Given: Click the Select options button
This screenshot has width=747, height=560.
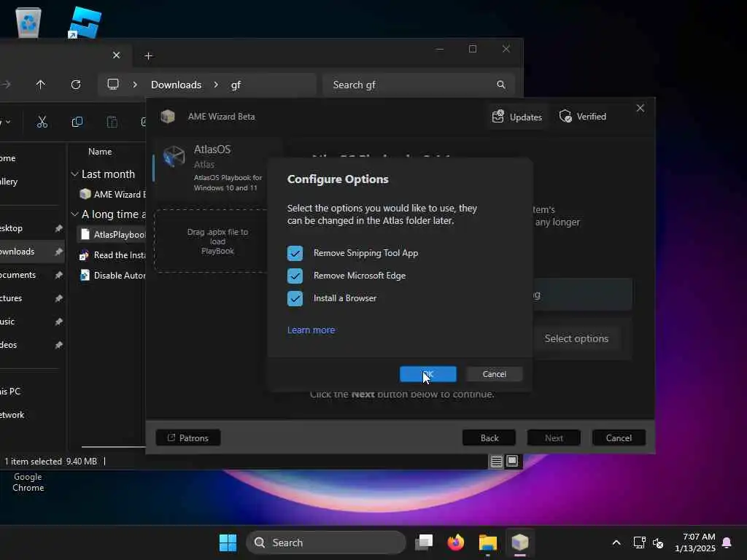Looking at the screenshot, I should (576, 338).
